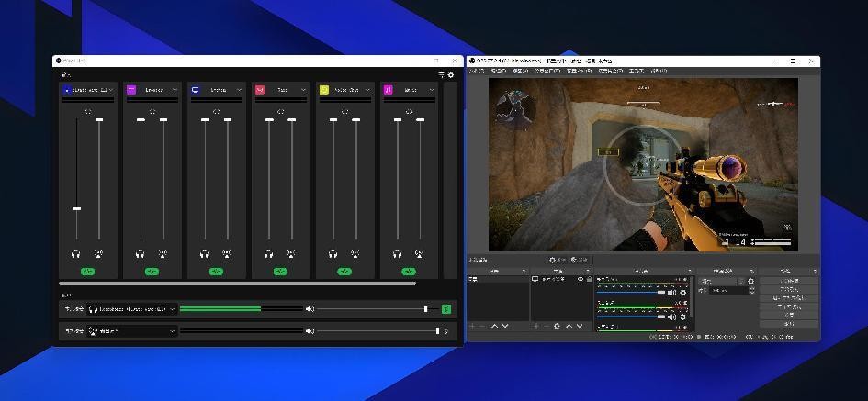Toggle green link button under System channel
868x401 pixels.
[216, 272]
